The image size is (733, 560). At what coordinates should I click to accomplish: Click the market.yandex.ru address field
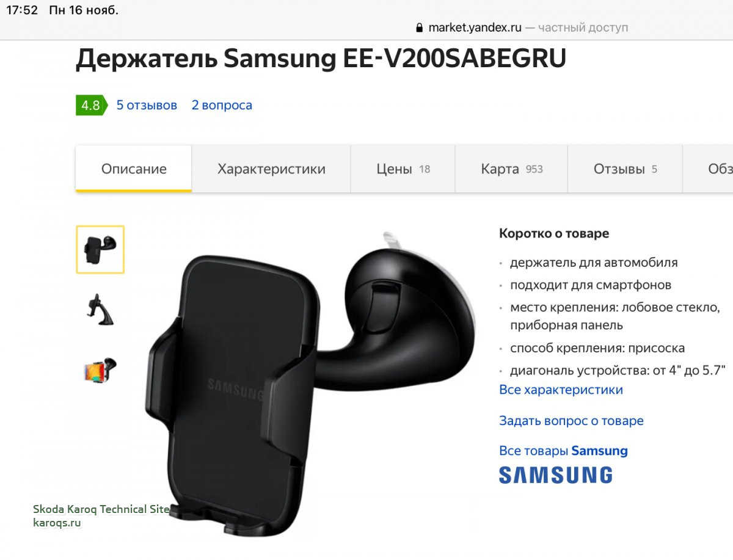(522, 27)
